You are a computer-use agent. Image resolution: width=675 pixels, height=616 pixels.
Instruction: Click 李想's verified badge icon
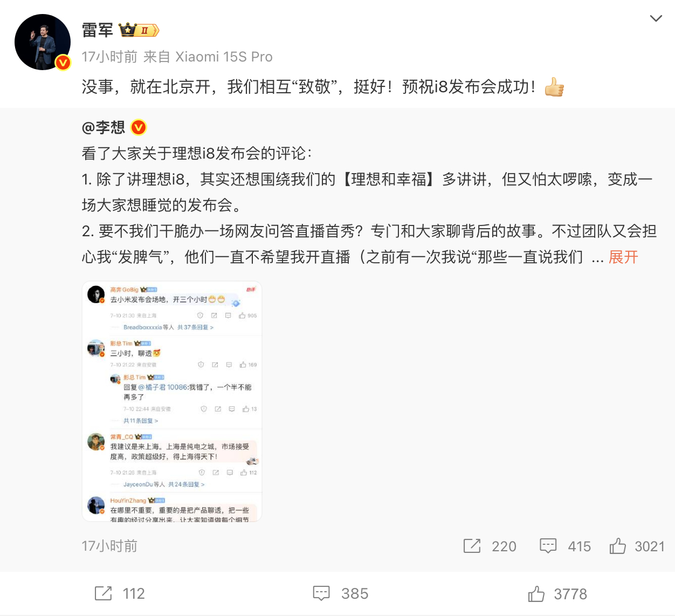pyautogui.click(x=139, y=127)
